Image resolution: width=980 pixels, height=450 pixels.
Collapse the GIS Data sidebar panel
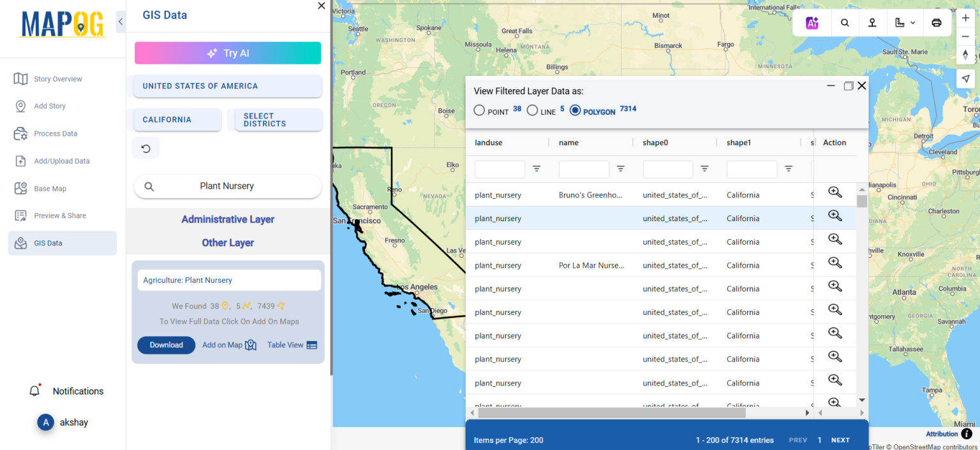[120, 21]
